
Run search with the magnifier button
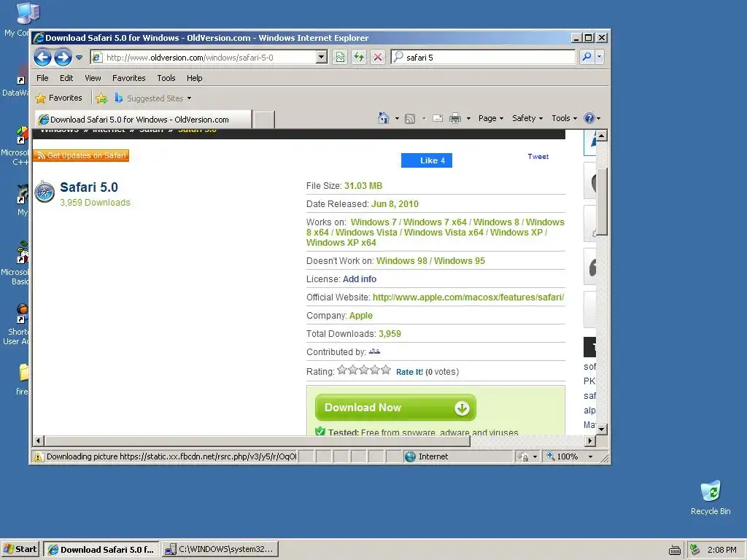(x=587, y=58)
